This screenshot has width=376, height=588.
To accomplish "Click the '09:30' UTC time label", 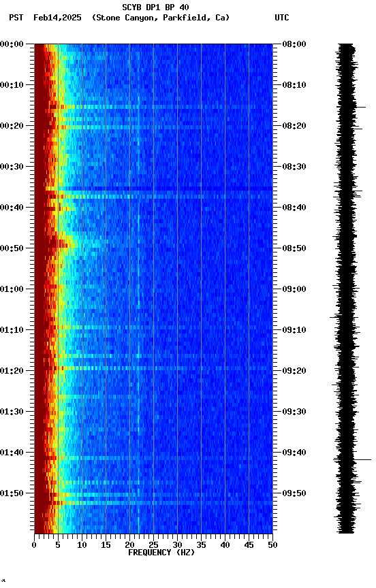I will pos(294,412).
